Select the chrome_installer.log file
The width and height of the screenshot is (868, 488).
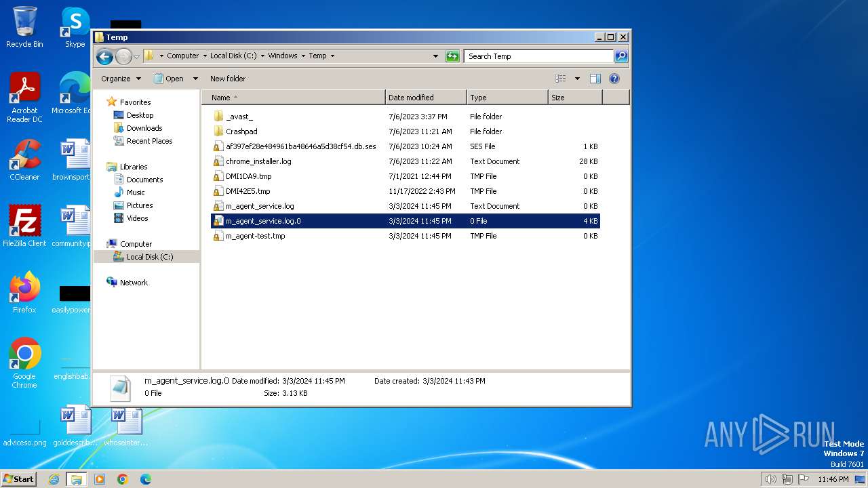tap(406, 161)
